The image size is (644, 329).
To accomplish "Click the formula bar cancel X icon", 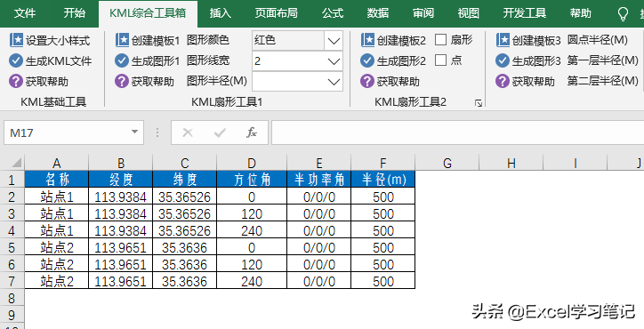I will (x=188, y=132).
